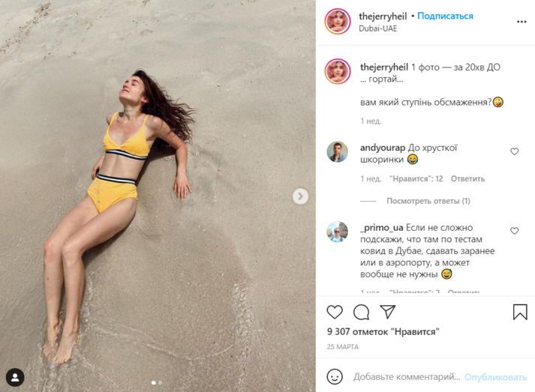Like the post with heart icon

tap(335, 312)
